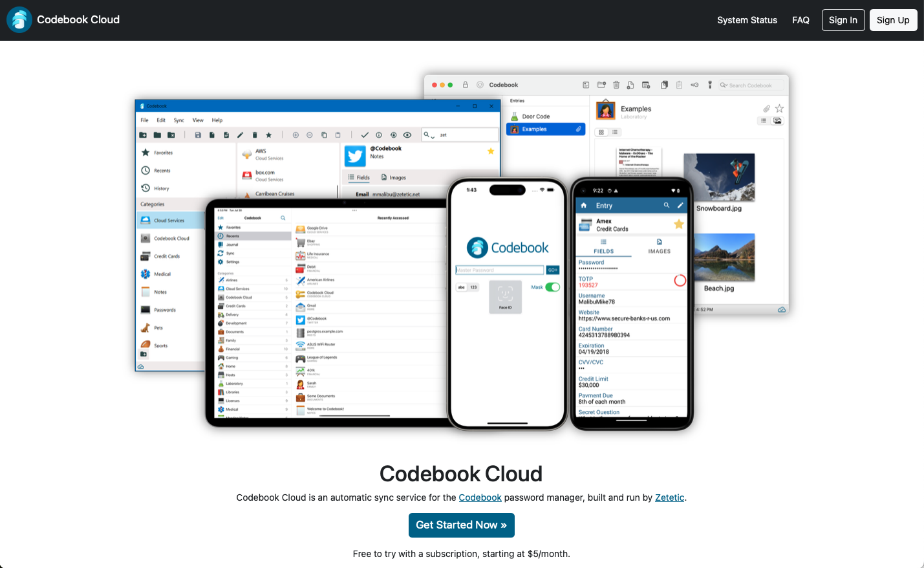The width and height of the screenshot is (924, 568).
Task: Toggle the gold favorite star on the Amex entry
Action: coord(678,224)
